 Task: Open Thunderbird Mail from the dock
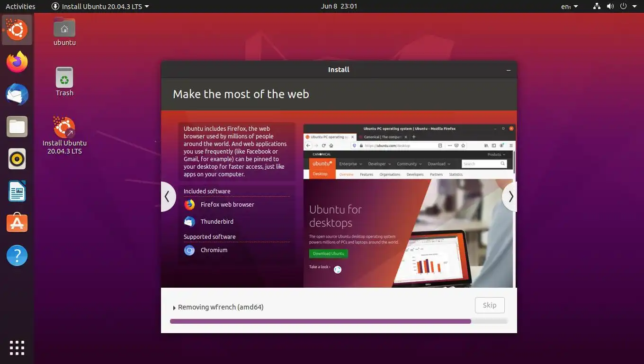point(17,94)
